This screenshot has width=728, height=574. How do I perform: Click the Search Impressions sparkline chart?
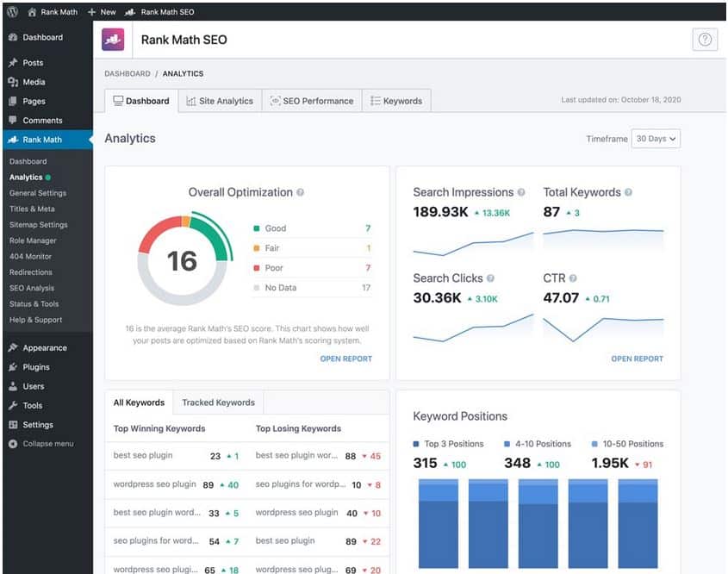click(474, 243)
